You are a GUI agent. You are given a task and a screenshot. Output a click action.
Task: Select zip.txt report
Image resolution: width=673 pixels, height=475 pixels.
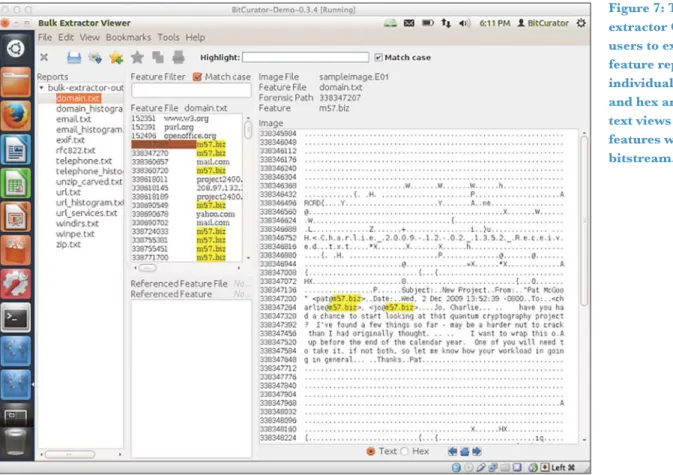tap(68, 245)
